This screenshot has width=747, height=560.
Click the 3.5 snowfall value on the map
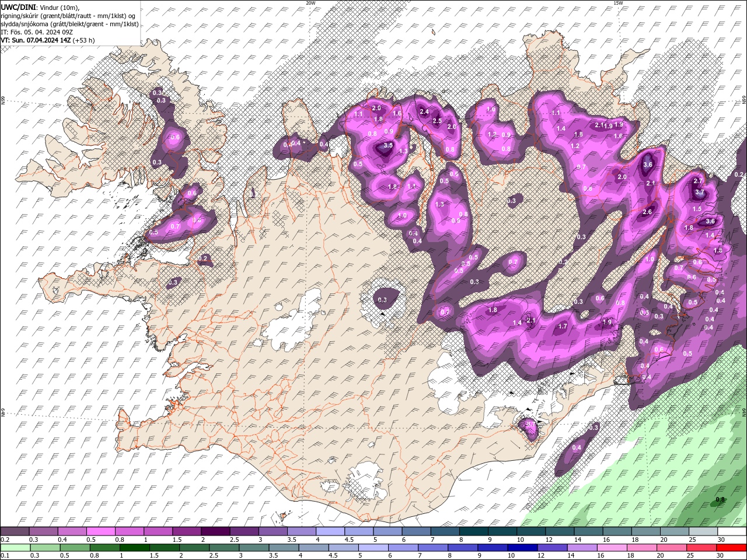pyautogui.click(x=389, y=145)
